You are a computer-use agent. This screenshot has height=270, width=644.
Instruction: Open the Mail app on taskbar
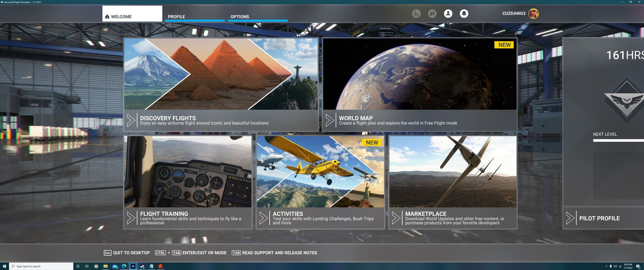[115, 266]
